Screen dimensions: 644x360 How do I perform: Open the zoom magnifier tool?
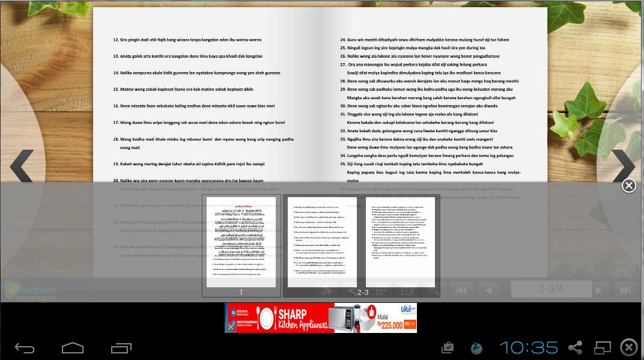point(432,290)
